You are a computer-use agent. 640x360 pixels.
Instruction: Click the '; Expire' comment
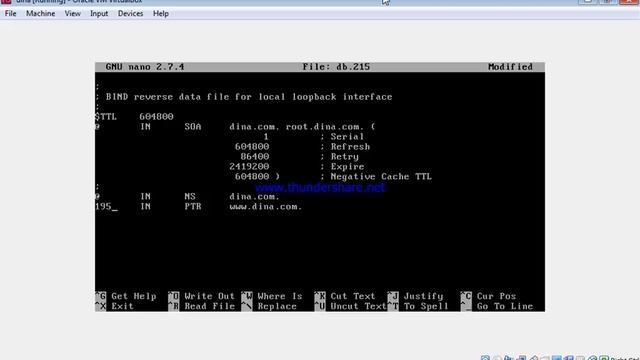(342, 167)
